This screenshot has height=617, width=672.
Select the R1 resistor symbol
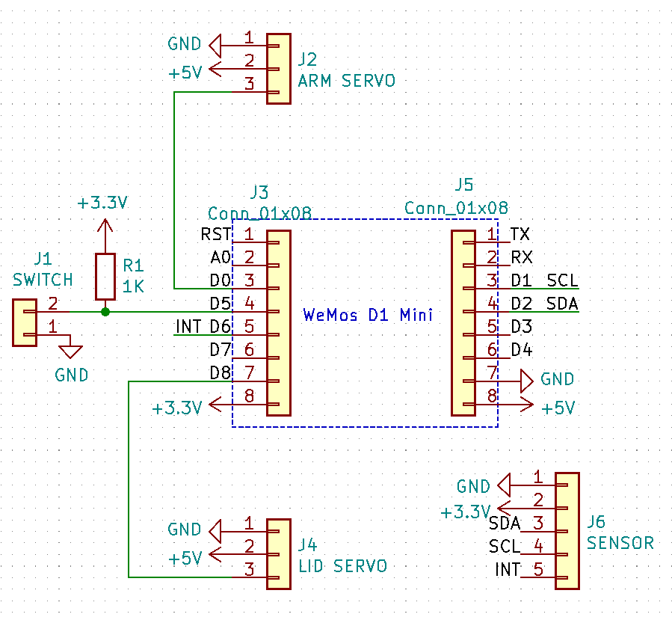pos(105,277)
